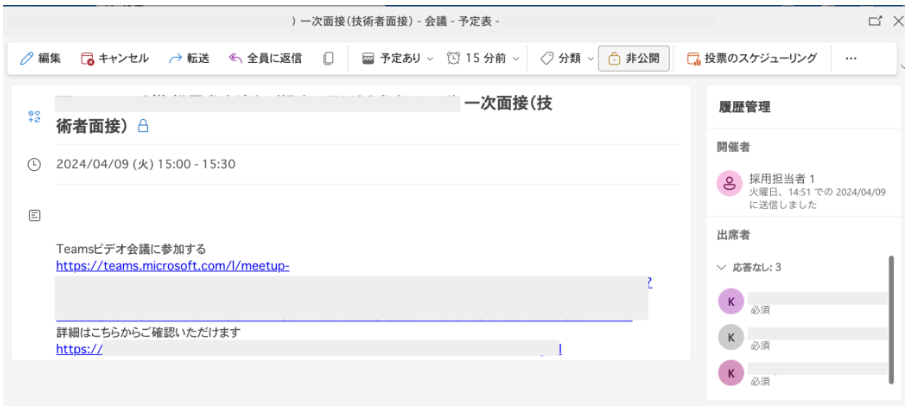Click the 編集 (Edit) pencil button
This screenshot has height=413, width=911.
41,59
